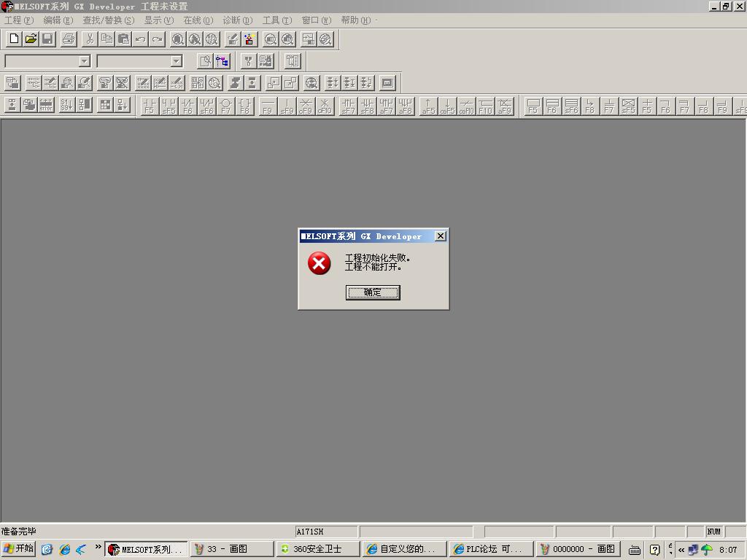Insert normally open contact F5
747x560 pixels.
pyautogui.click(x=150, y=106)
